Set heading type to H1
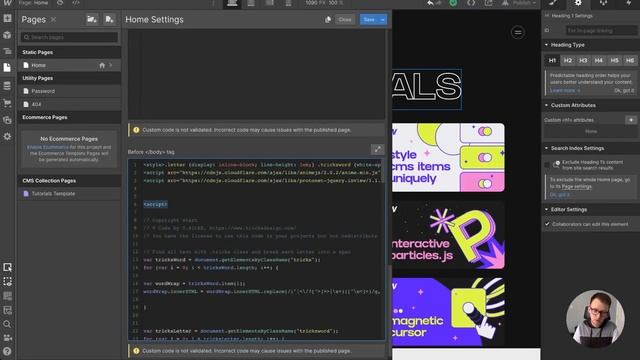The width and height of the screenshot is (640, 360). [552, 60]
